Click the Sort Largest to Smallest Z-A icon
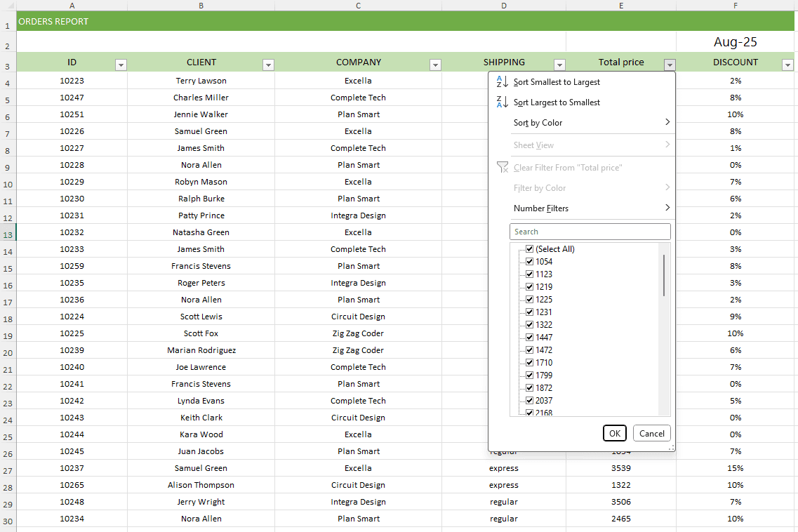Viewport: 798px width, 532px height. [503, 102]
